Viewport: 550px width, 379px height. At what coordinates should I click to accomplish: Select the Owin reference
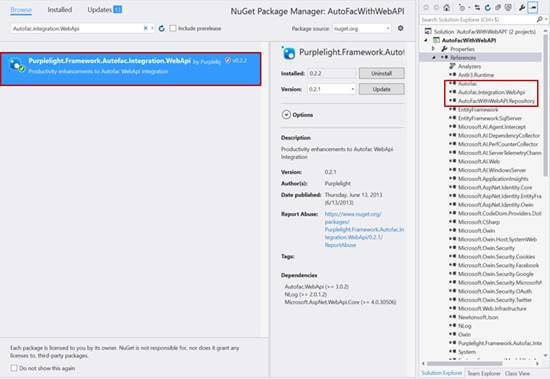tap(464, 334)
